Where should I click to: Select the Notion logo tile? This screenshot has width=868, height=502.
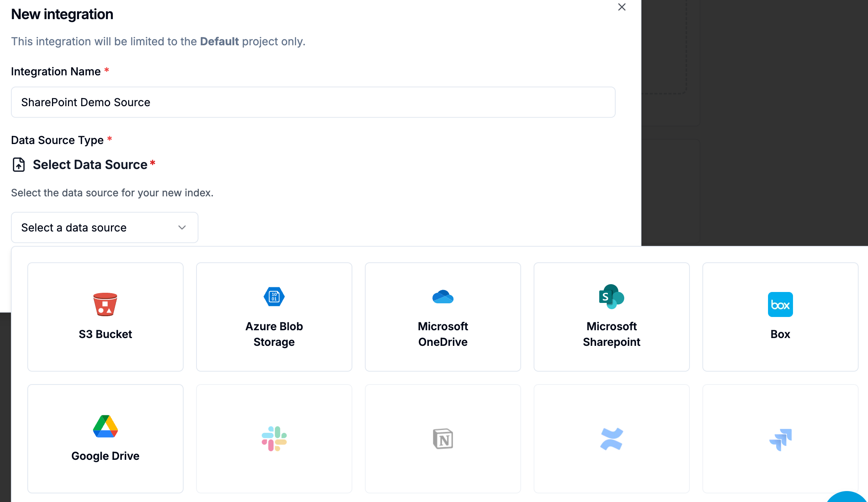(x=443, y=439)
